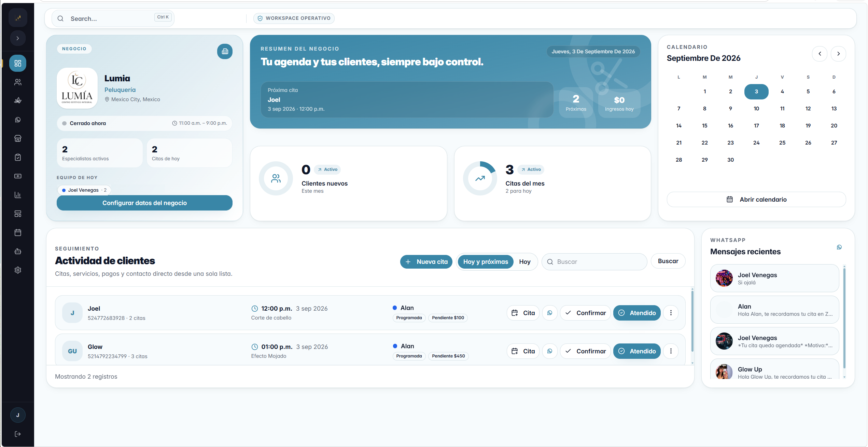
Task: Select day 10 in the calendar
Action: 756,109
